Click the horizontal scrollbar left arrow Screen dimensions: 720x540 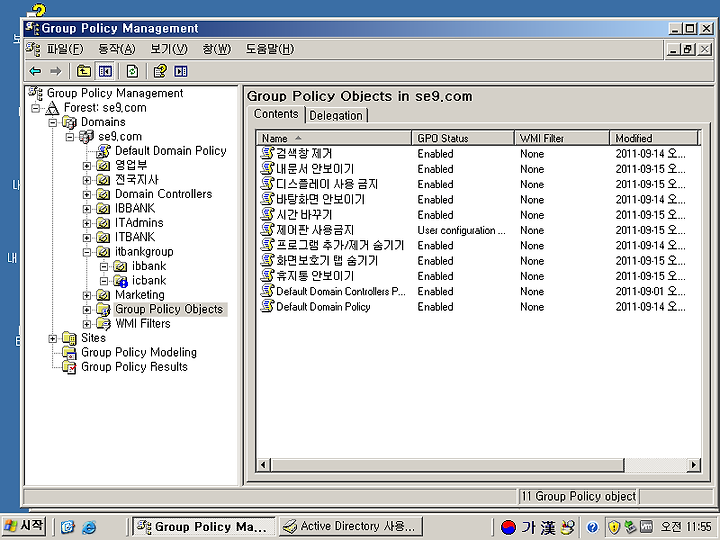point(263,465)
